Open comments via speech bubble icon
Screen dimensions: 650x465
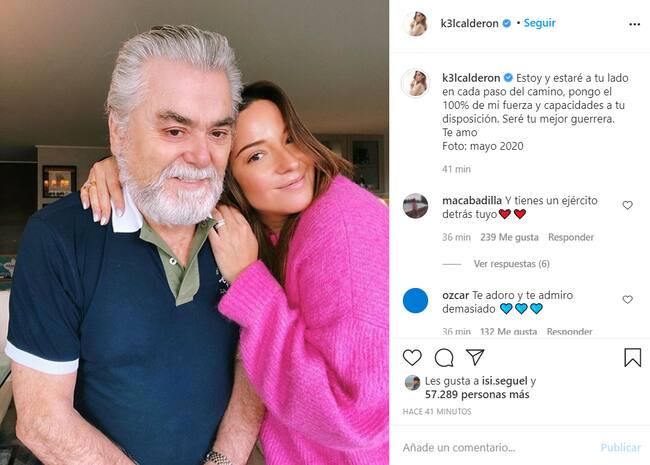click(x=444, y=358)
